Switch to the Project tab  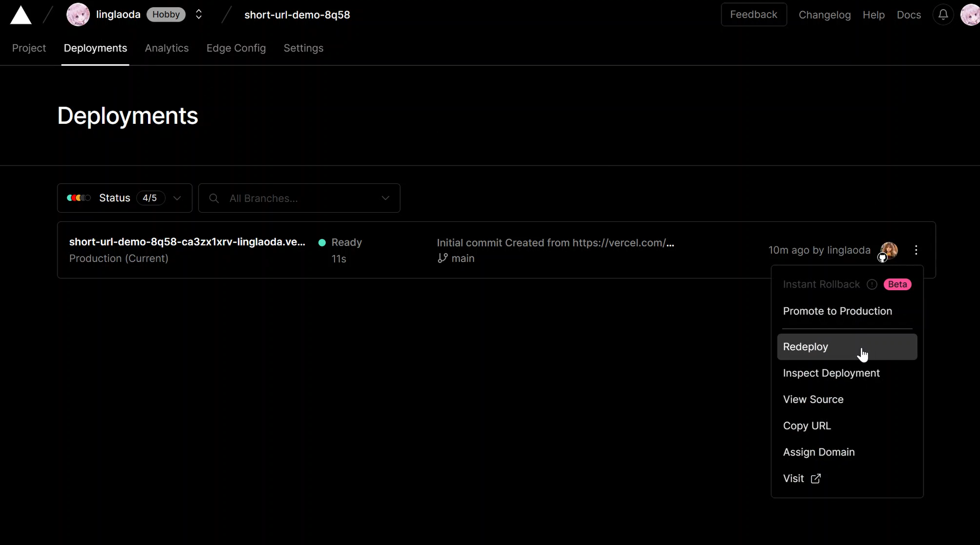point(29,48)
